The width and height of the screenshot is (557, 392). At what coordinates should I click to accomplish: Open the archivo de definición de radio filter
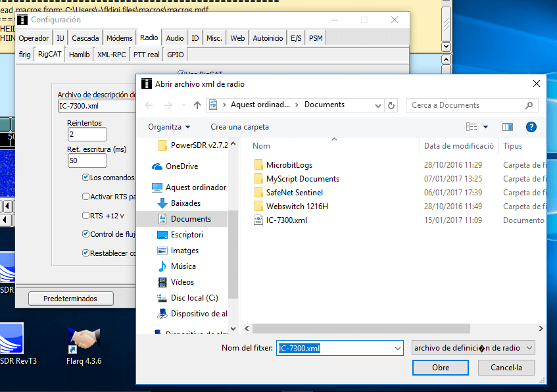(x=473, y=348)
